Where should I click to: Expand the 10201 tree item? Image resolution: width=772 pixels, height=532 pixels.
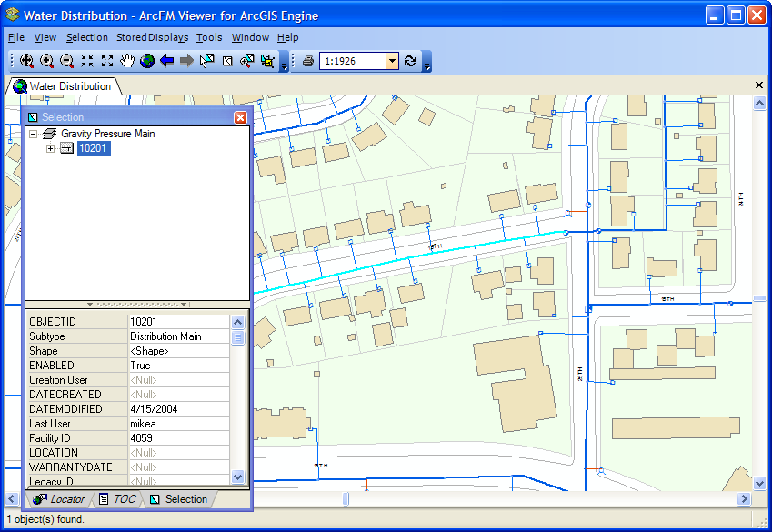tap(50, 148)
